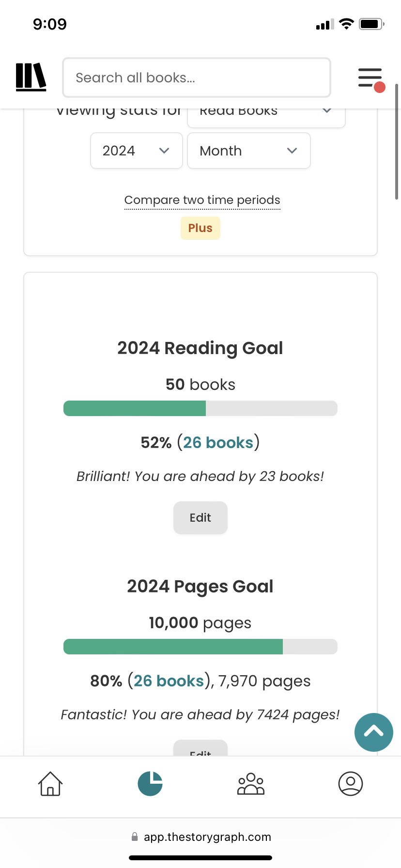Screen dimensions: 401x868
Task: Tap the lock icon in address bar
Action: click(135, 837)
